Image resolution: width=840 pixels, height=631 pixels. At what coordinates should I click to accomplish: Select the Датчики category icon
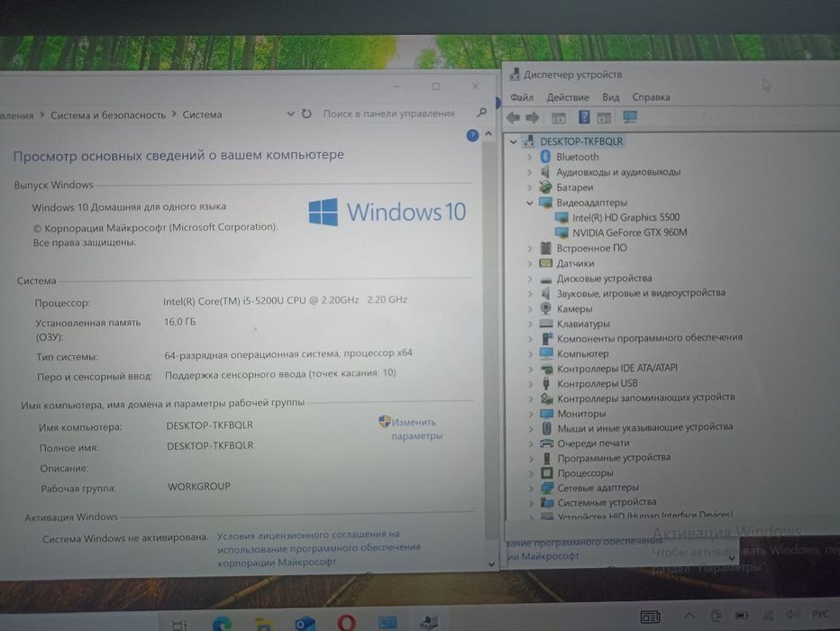[x=545, y=263]
